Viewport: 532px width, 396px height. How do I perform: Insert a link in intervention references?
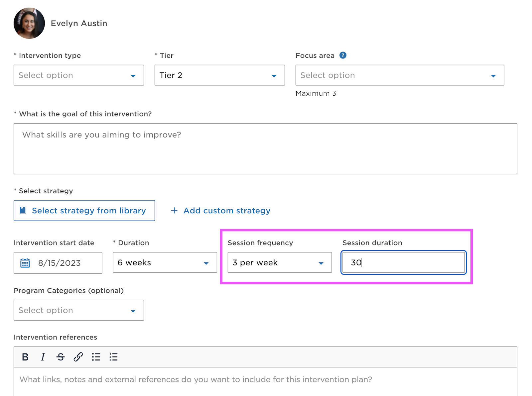point(78,357)
